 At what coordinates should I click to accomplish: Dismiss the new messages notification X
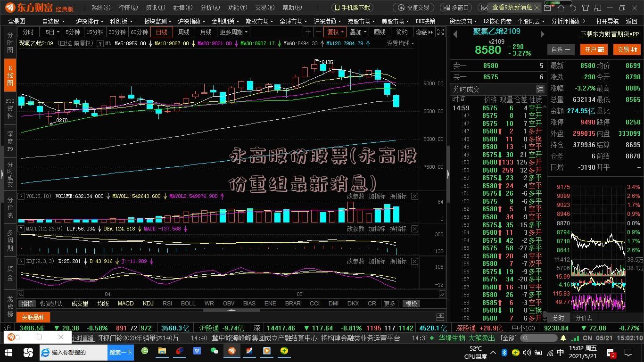(x=537, y=8)
